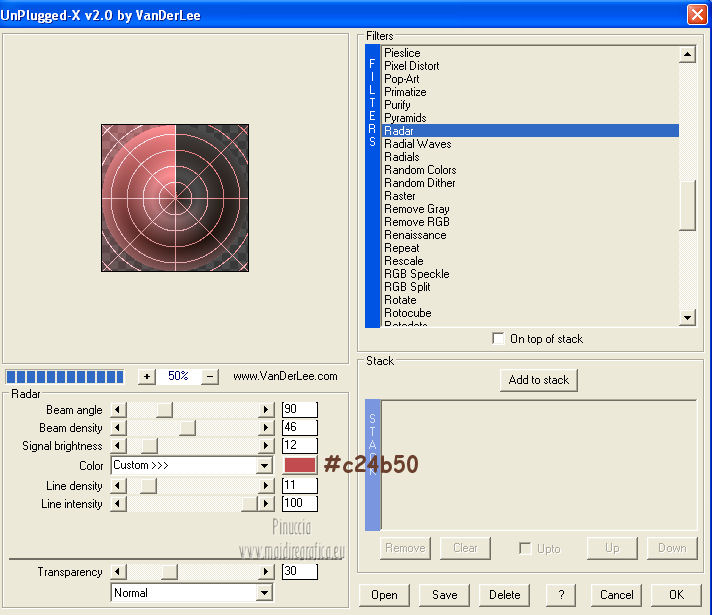This screenshot has height=615, width=712.
Task: Click Beam angle right arrow
Action: pyautogui.click(x=266, y=410)
